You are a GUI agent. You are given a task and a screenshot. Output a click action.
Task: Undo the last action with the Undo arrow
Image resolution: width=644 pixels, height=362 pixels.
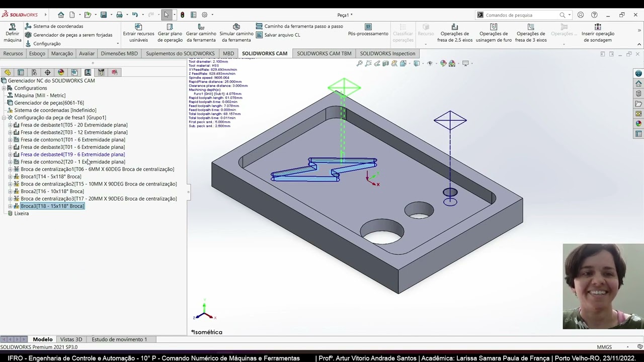(x=135, y=15)
